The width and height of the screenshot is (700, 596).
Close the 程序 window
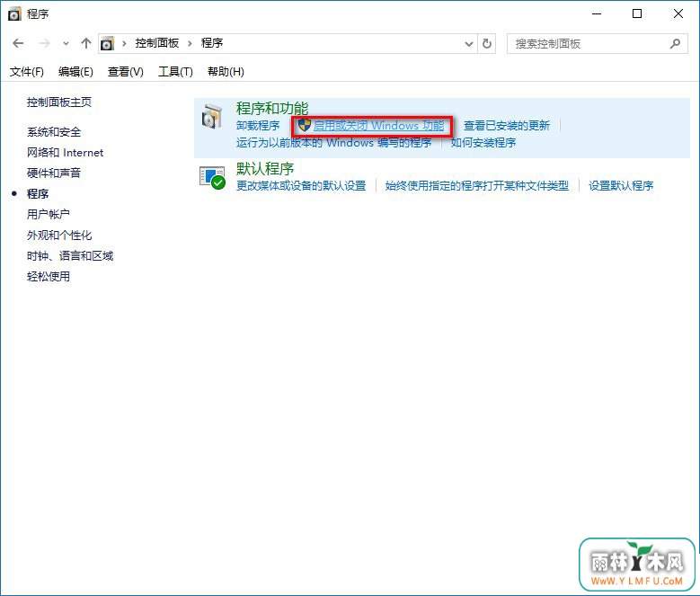pyautogui.click(x=678, y=13)
